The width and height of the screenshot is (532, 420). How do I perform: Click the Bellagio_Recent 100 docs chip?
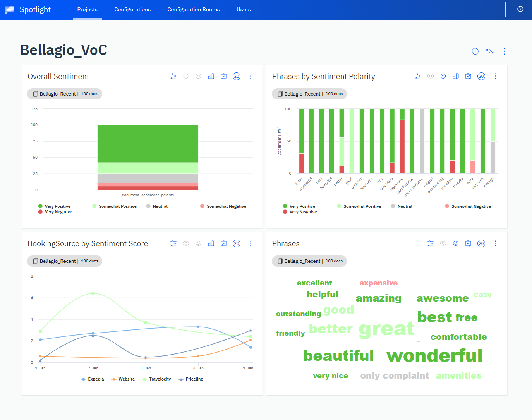pyautogui.click(x=65, y=94)
